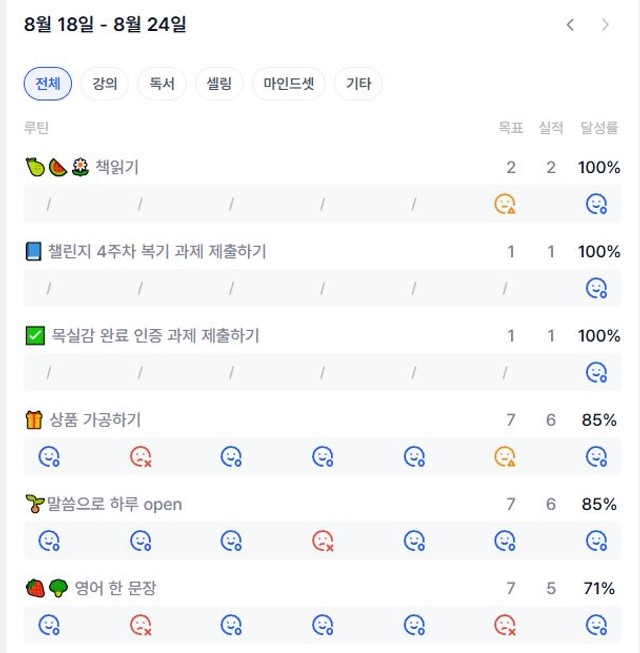This screenshot has height=653, width=640.
Task: Switch to the 강의 category tab
Action: (105, 84)
